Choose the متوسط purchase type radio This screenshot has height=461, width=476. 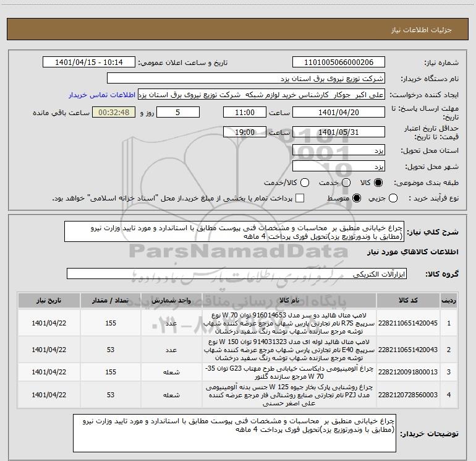[x=357, y=199]
